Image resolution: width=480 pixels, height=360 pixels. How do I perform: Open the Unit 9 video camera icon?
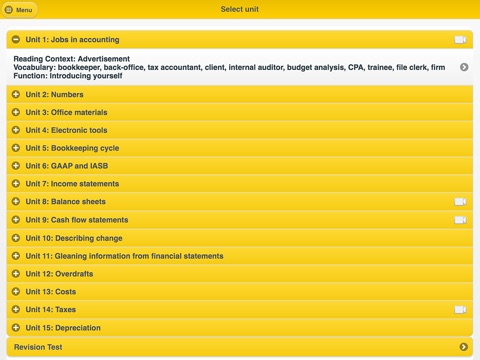click(460, 220)
